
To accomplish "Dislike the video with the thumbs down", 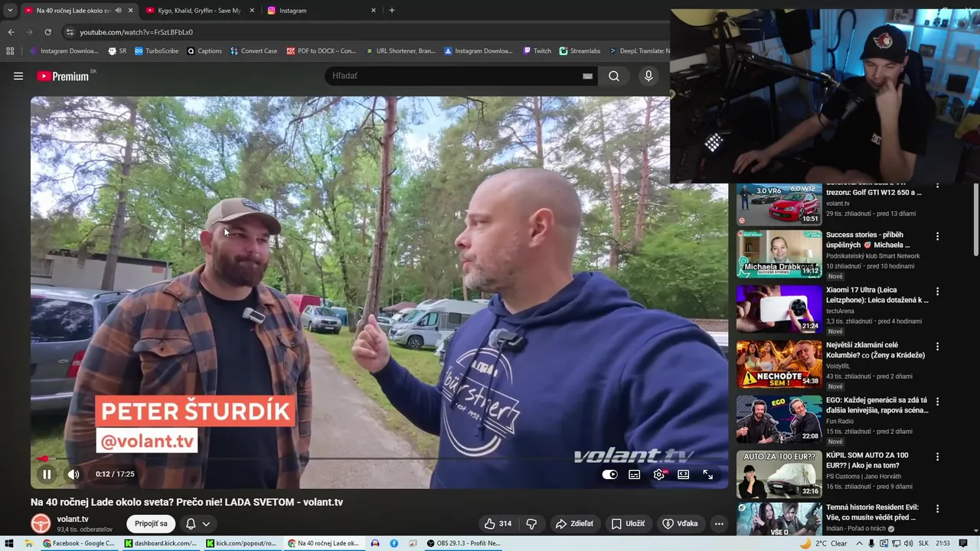I will pos(531,523).
